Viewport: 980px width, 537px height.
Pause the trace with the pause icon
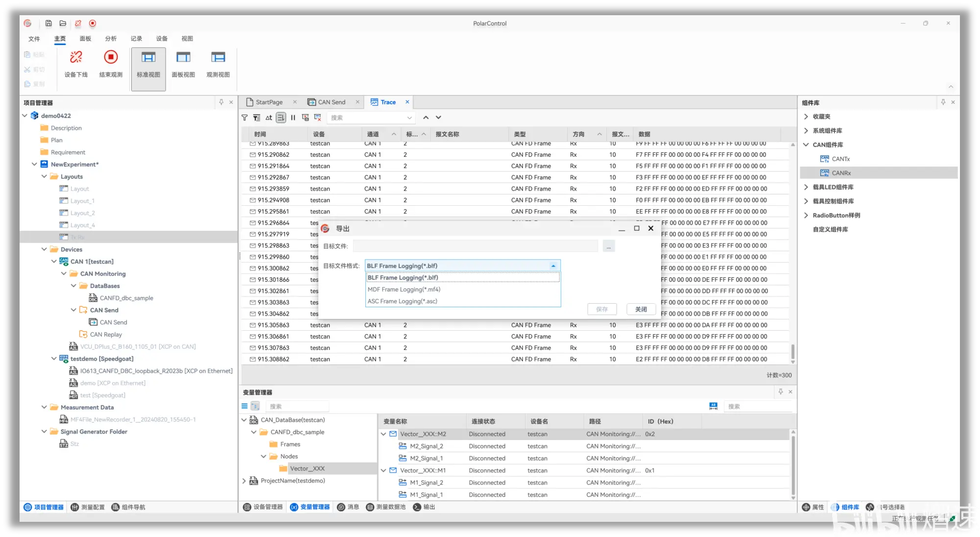tap(293, 118)
